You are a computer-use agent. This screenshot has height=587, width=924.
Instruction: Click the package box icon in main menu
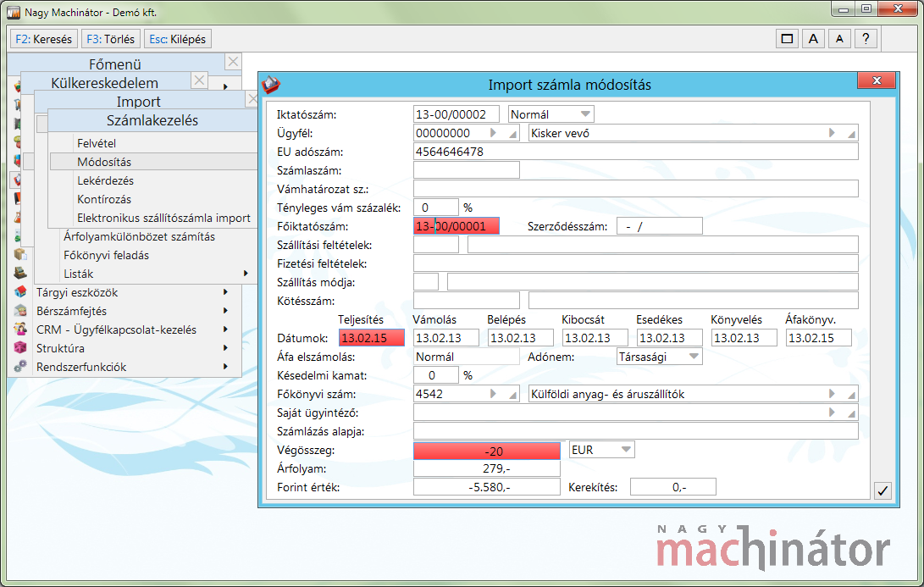20,255
